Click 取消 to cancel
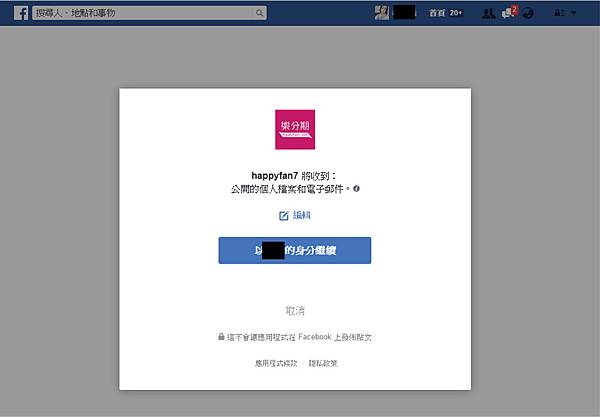Screen dimensions: 600x417 tap(295, 311)
